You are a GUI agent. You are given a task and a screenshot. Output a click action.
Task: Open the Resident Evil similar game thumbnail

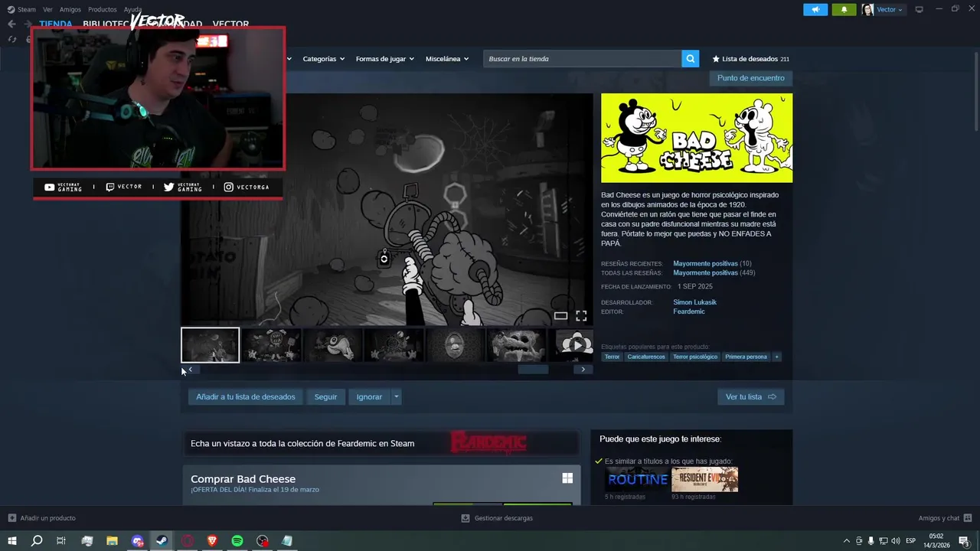[705, 479]
